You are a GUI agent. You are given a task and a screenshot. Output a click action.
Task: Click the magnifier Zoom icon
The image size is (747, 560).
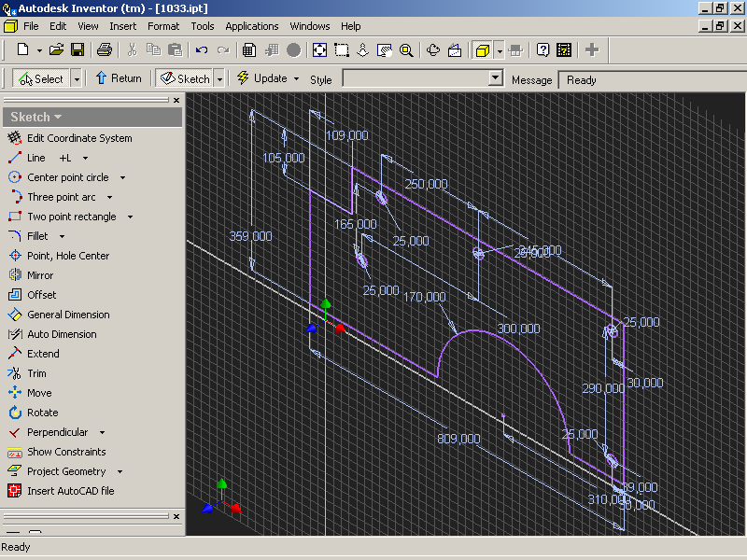(406, 49)
